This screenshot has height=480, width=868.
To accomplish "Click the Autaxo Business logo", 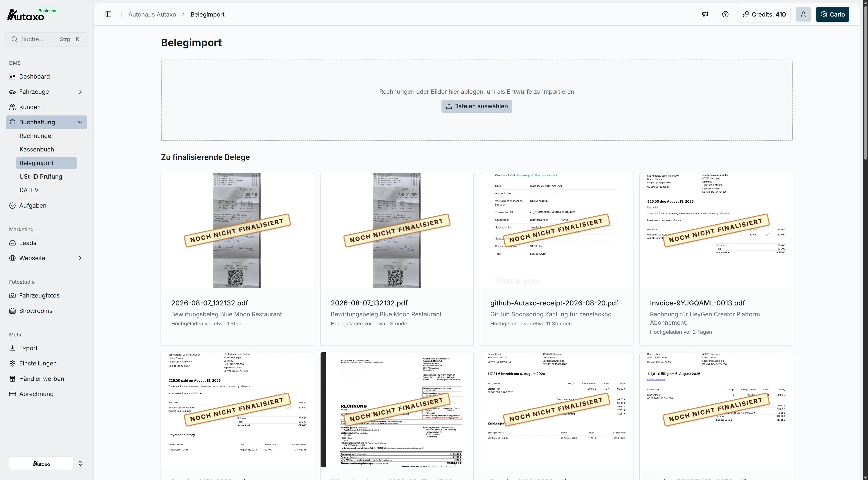I will [x=32, y=14].
